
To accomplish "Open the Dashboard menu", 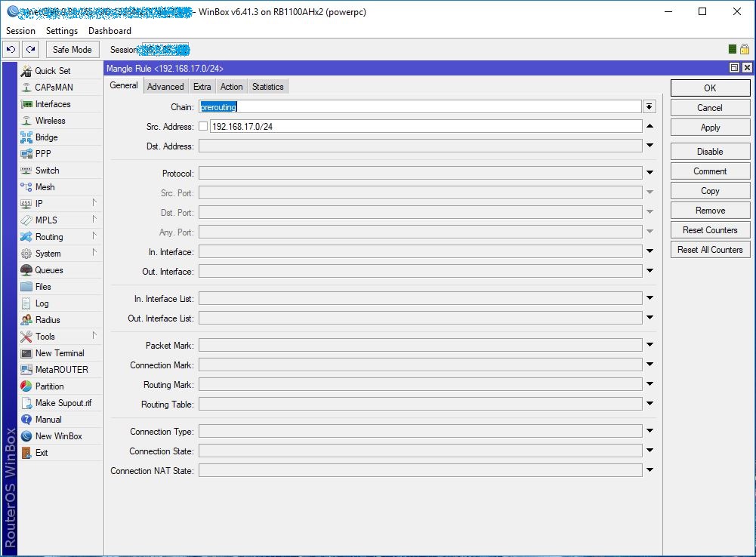I will pyautogui.click(x=110, y=31).
